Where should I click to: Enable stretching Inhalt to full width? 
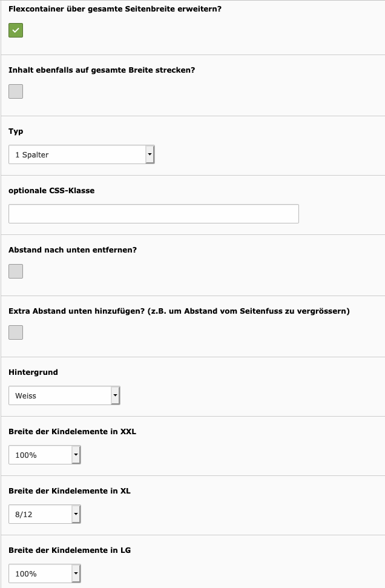tap(16, 91)
